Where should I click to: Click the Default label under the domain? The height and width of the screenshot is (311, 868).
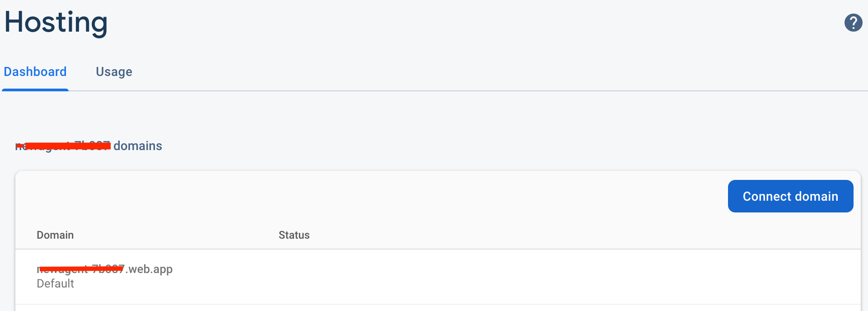[55, 283]
